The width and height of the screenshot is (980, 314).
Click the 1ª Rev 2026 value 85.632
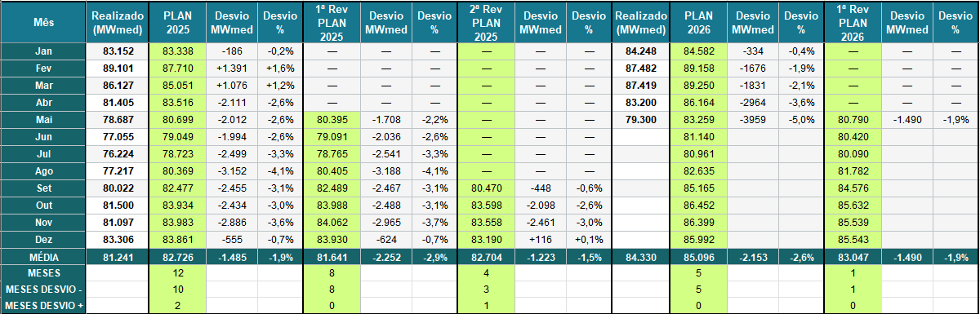[x=853, y=205]
